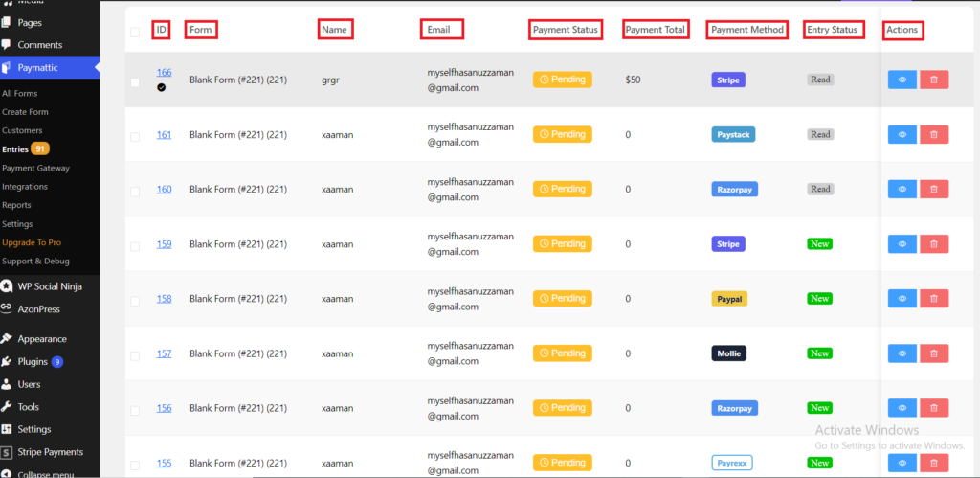Open Pages in WordPress sidebar

tap(31, 23)
